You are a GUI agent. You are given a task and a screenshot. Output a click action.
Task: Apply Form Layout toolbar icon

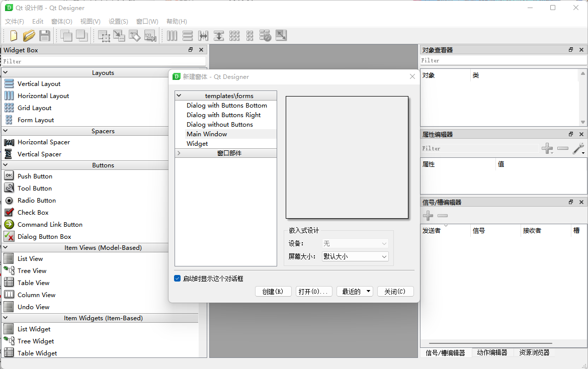[x=250, y=36]
